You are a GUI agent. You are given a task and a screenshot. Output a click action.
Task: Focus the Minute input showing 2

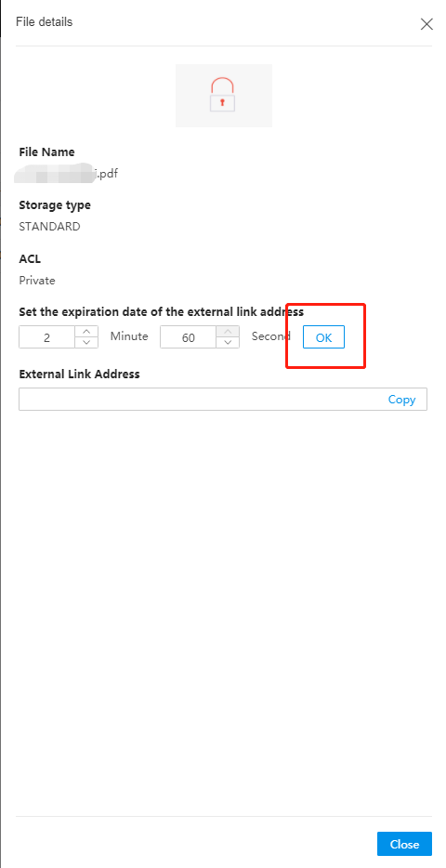[x=47, y=337]
